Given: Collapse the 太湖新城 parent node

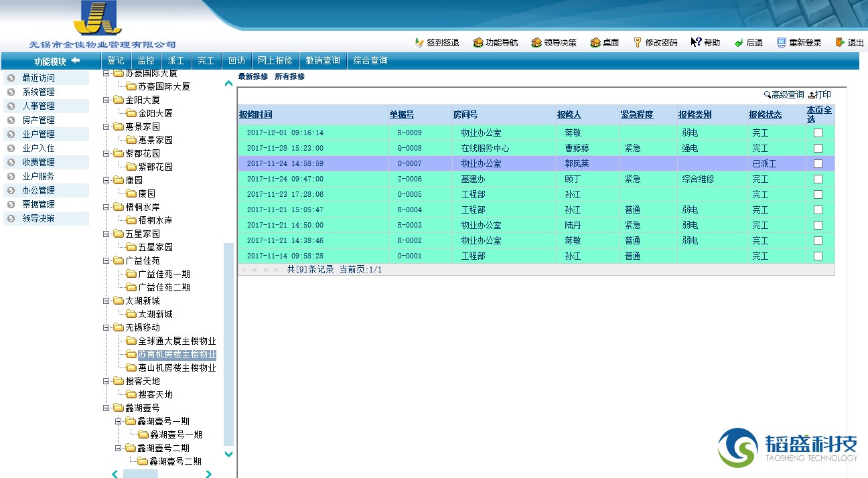Looking at the screenshot, I should pos(106,301).
